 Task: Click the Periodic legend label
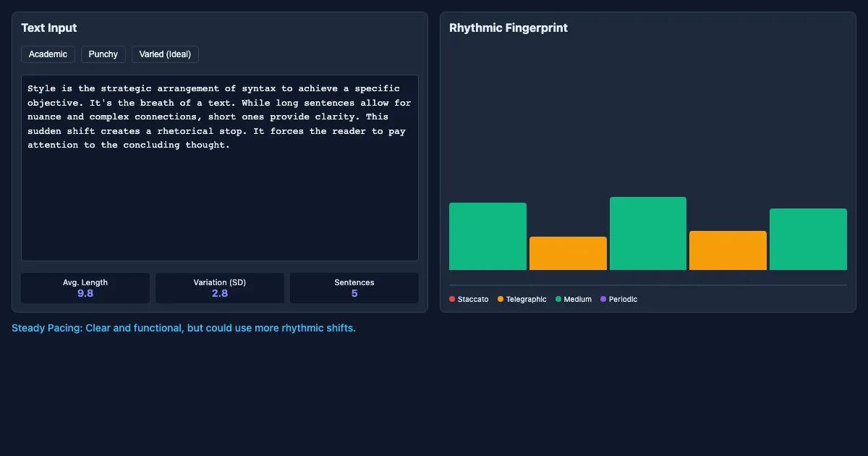coord(623,299)
